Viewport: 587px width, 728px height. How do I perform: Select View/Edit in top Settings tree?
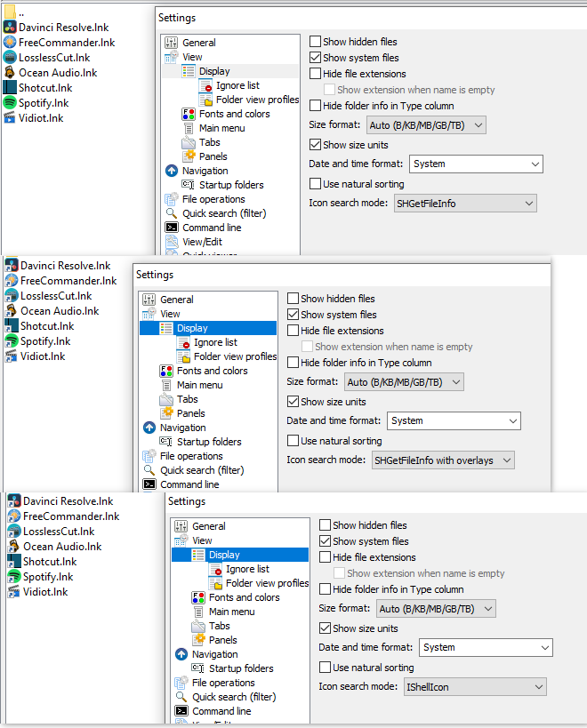click(202, 242)
